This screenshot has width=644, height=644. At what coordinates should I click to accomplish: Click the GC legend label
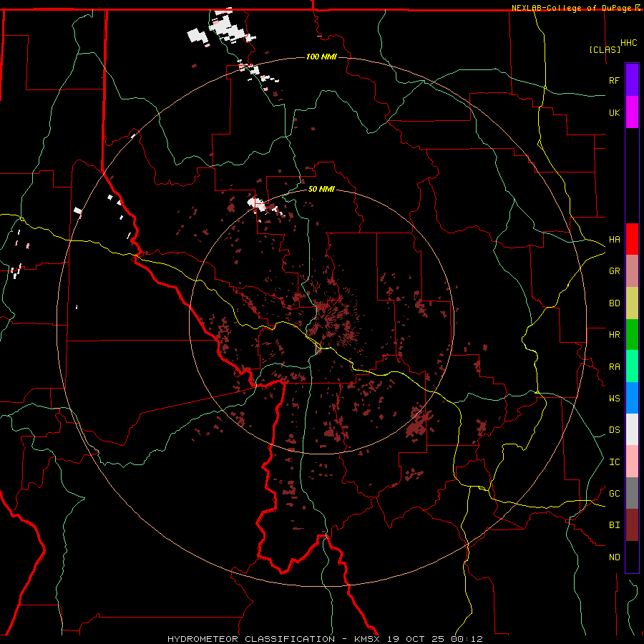tap(614, 494)
